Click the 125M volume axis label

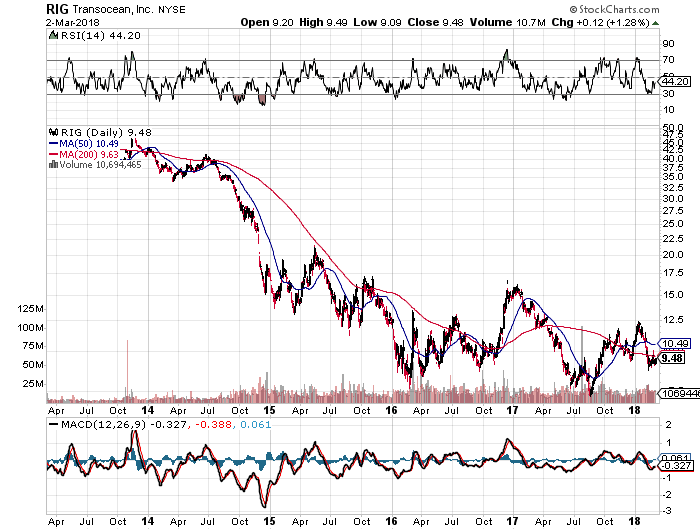pos(30,309)
